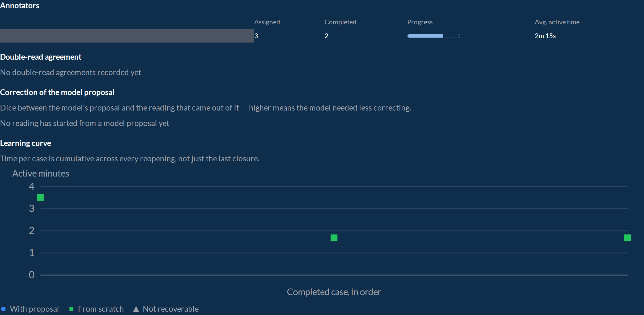Click the Active minutes axis label
Image resolution: width=644 pixels, height=315 pixels.
click(x=41, y=173)
